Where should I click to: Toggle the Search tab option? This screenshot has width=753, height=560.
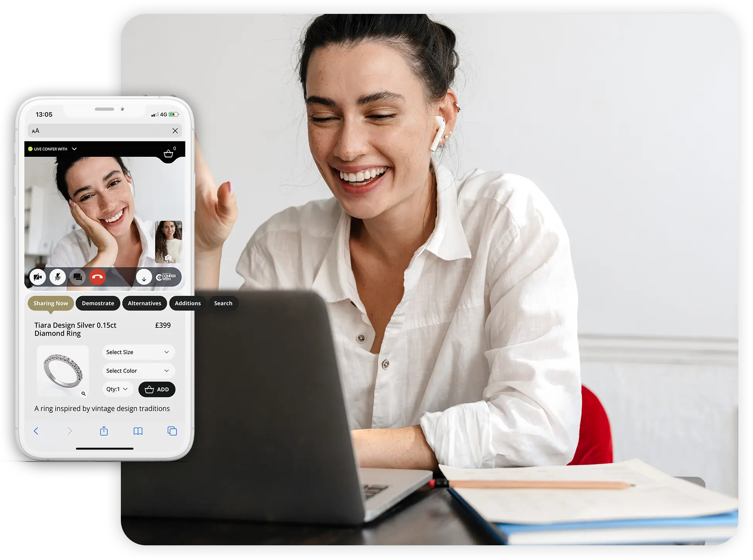222,303
